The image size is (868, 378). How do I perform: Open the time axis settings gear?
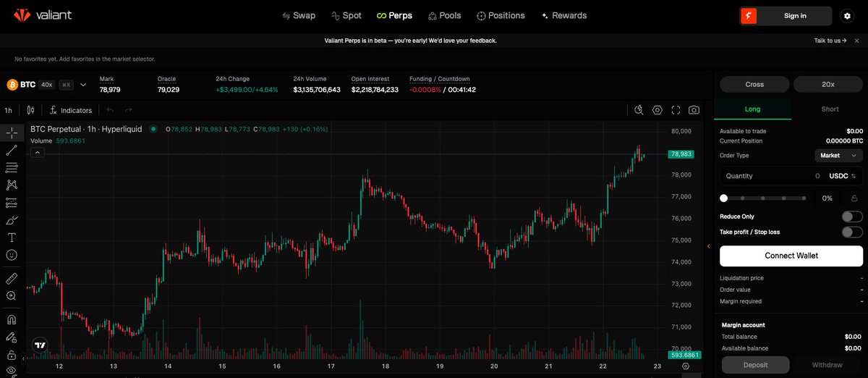(686, 366)
